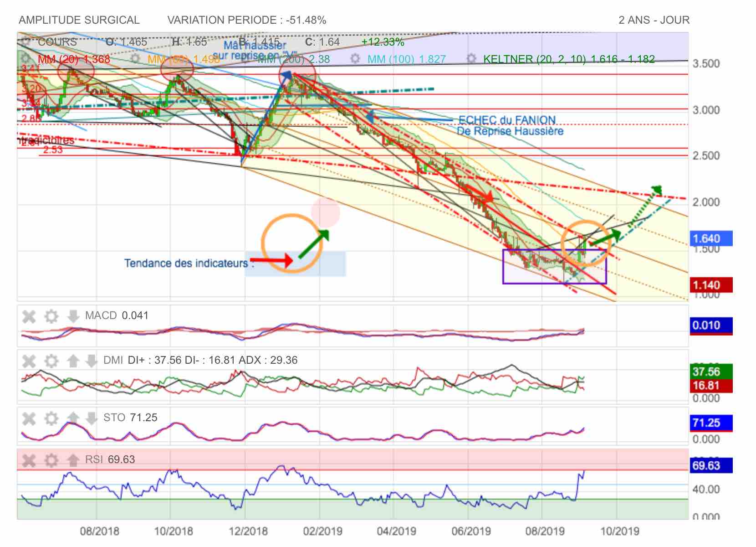
Task: Shift the STO panel down
Action: (92, 418)
